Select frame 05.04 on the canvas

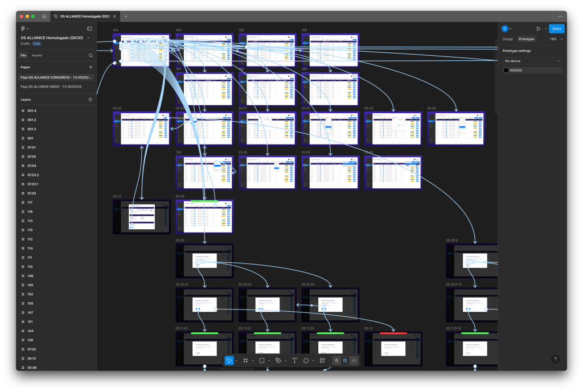click(x=456, y=129)
